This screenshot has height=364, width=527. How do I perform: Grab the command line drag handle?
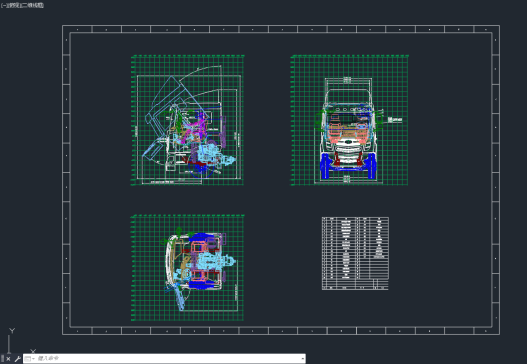tap(2, 359)
